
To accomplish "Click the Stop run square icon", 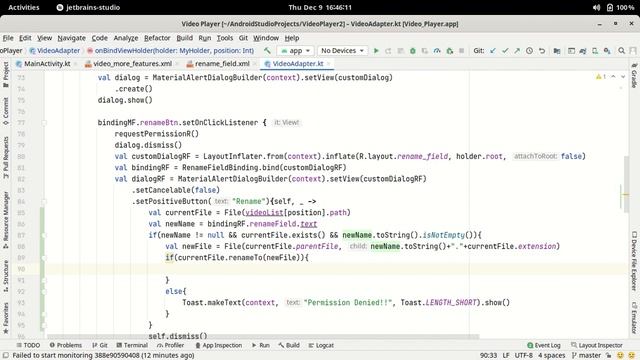I will (x=462, y=51).
